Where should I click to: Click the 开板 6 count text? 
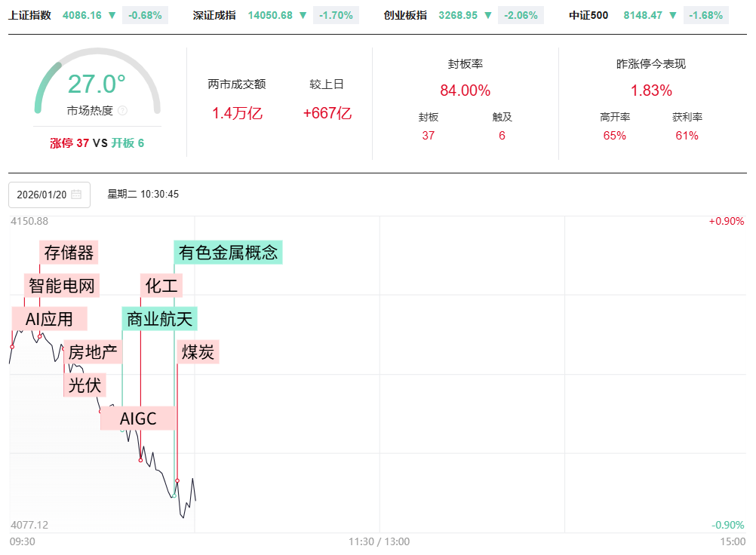[x=128, y=143]
